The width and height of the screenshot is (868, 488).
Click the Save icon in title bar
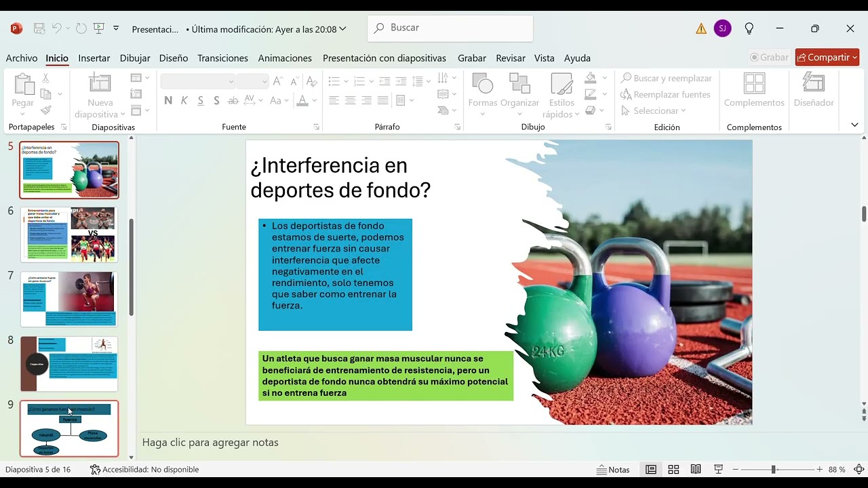tap(39, 28)
